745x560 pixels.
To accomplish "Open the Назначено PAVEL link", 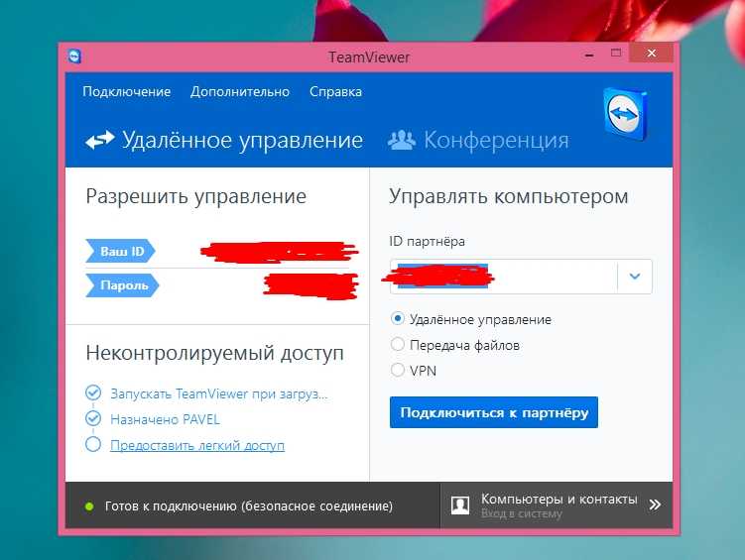I will 165,419.
